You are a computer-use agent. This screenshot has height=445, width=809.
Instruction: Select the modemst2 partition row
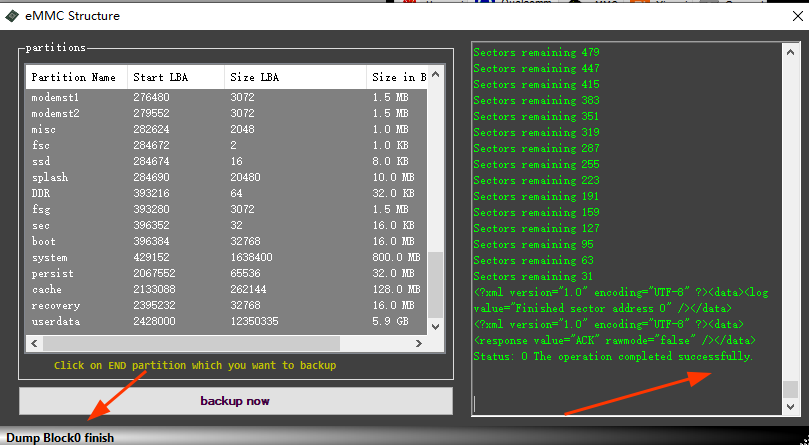(226, 113)
